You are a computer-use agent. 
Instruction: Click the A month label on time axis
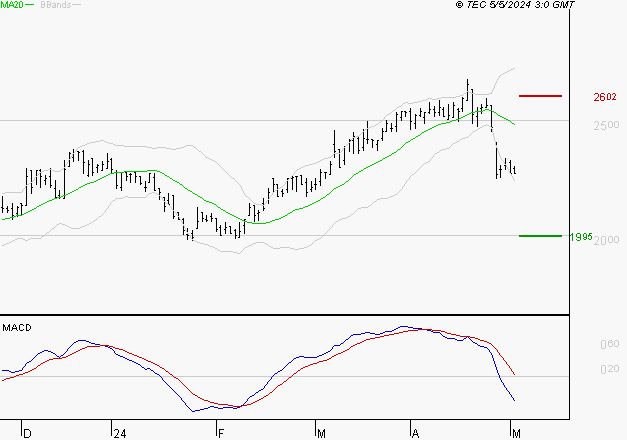pyautogui.click(x=415, y=434)
